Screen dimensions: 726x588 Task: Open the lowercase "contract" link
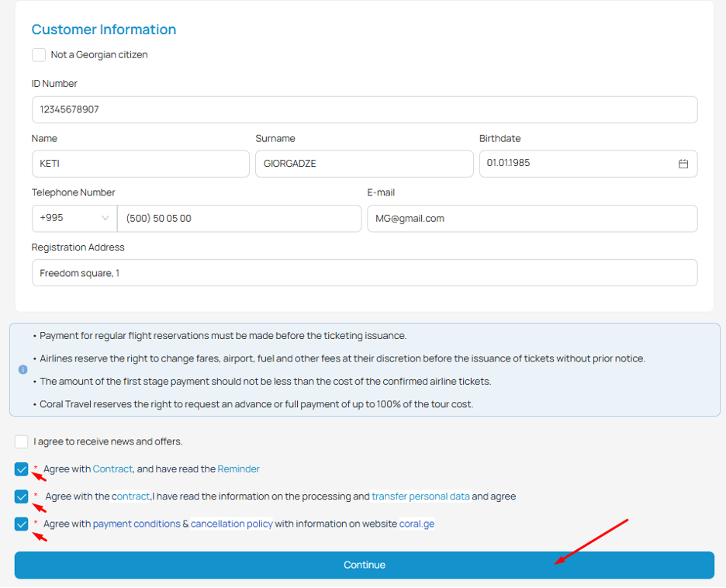131,496
